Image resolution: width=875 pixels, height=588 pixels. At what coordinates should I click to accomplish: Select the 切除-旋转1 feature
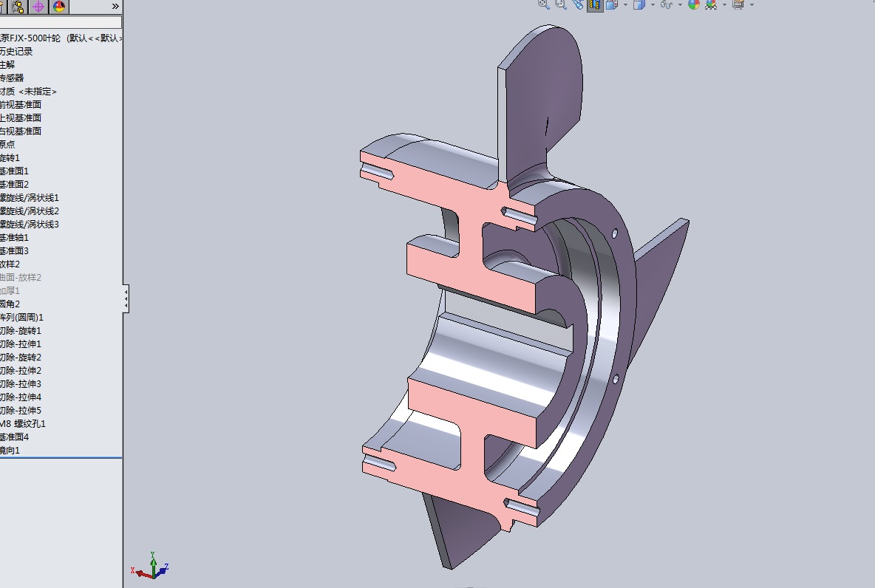pyautogui.click(x=21, y=331)
